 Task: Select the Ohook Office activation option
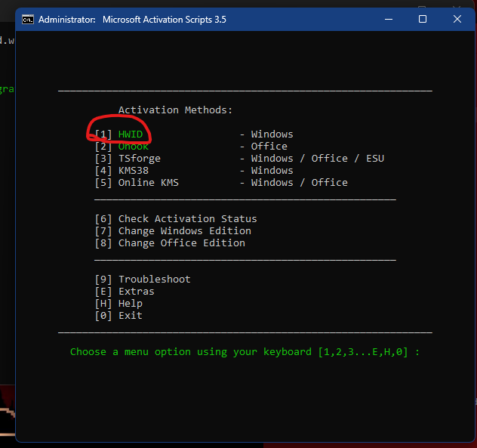[x=122, y=147]
